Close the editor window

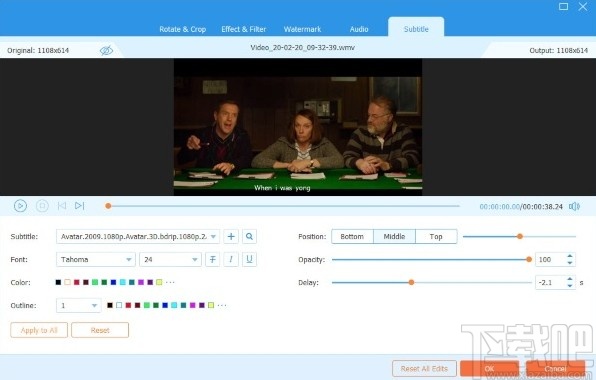point(583,6)
